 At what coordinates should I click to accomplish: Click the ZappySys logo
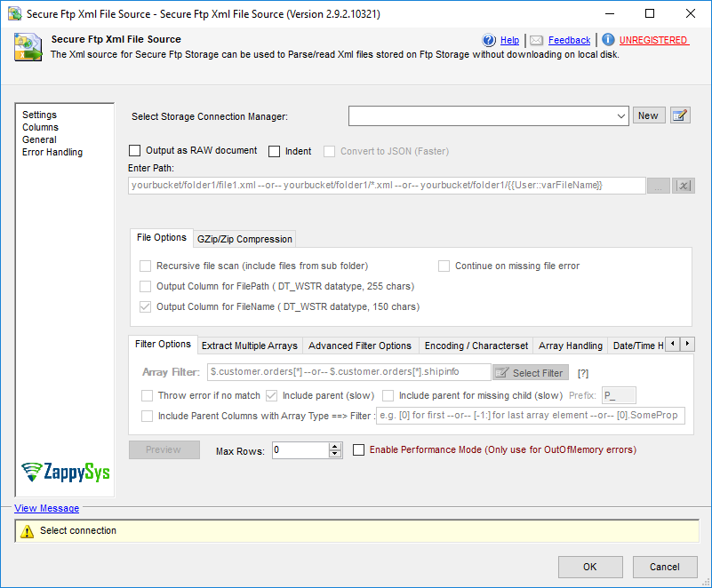pyautogui.click(x=66, y=472)
